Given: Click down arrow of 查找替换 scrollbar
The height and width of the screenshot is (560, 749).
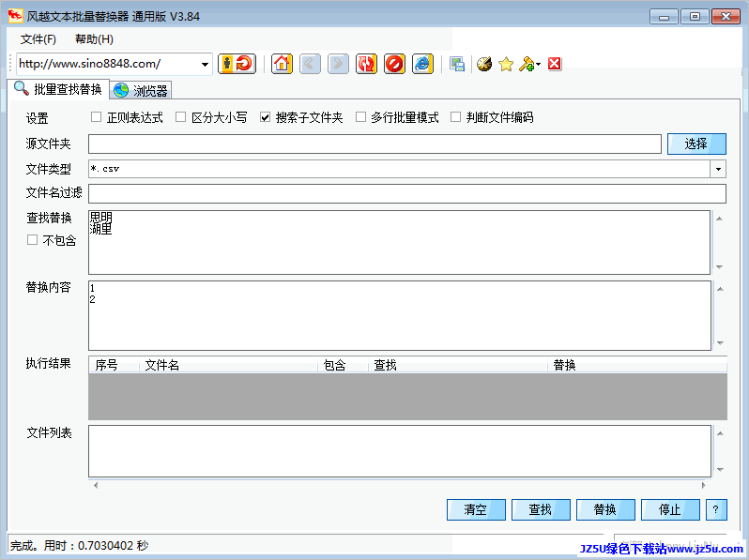Looking at the screenshot, I should (x=719, y=267).
